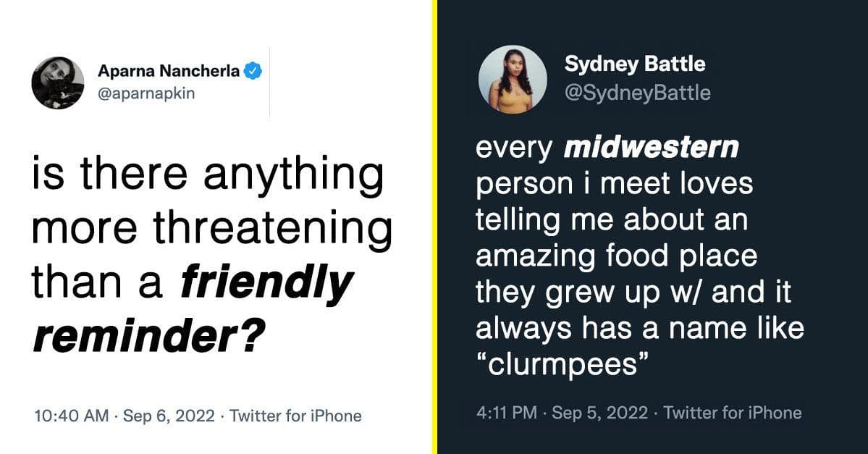The image size is (868, 454).
Task: Click the Sep 6, 2022 date
Action: pos(169,416)
